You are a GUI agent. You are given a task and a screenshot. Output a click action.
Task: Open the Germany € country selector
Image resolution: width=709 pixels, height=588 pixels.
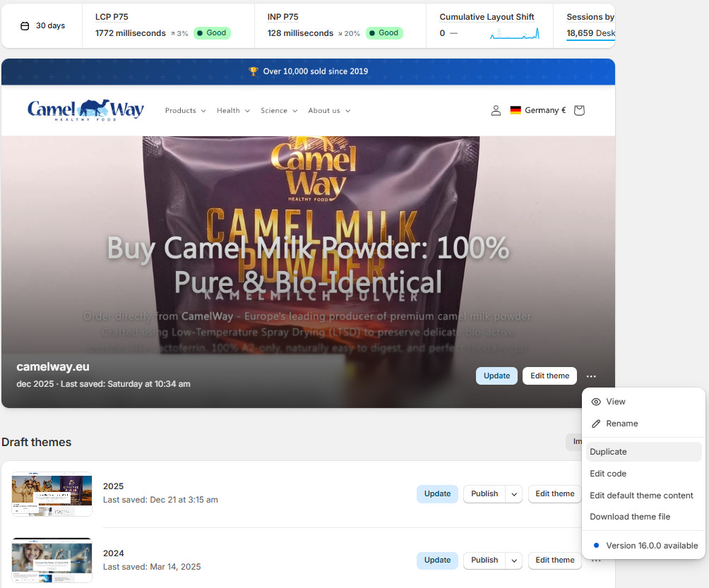tap(538, 110)
